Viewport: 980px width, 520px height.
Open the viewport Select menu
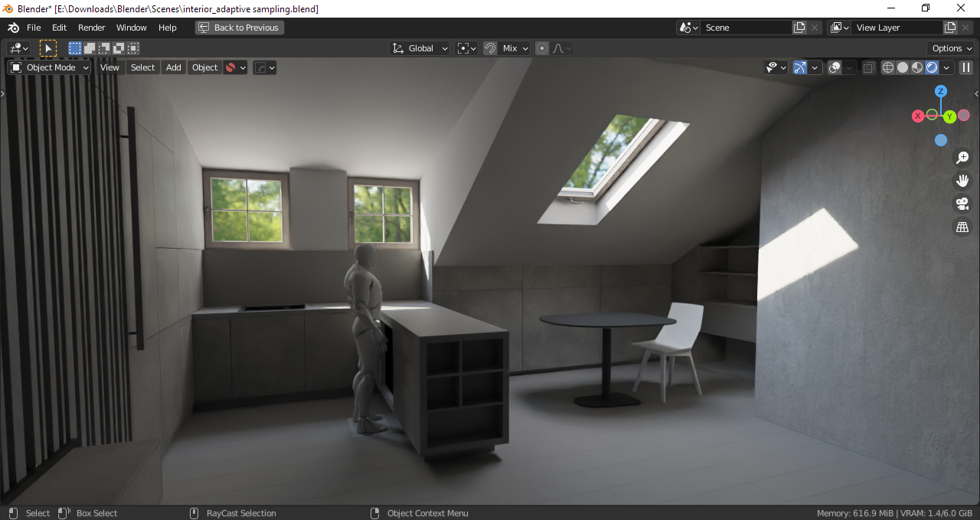coord(143,67)
